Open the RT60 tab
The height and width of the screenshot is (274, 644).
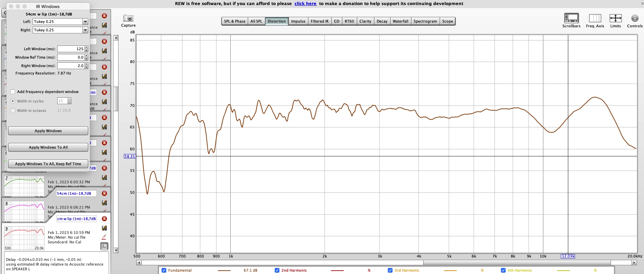(x=349, y=21)
